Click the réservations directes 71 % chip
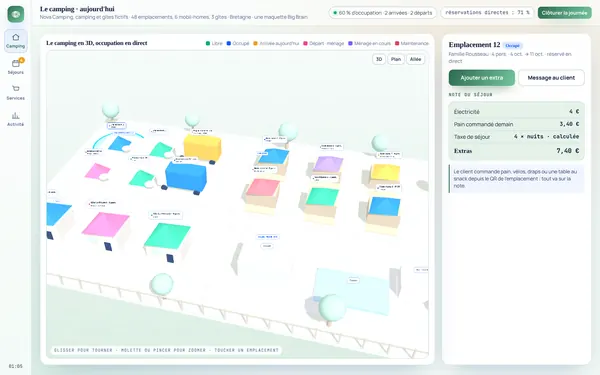 487,13
